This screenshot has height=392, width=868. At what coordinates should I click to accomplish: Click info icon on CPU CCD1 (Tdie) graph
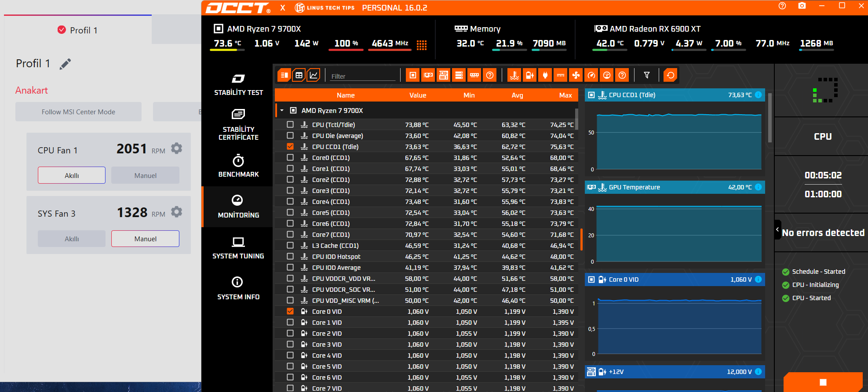point(758,95)
